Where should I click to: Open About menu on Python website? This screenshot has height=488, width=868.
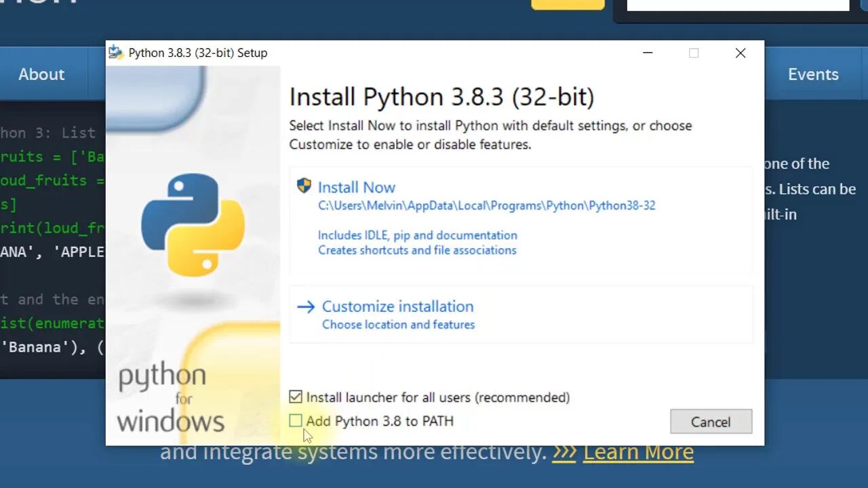click(41, 75)
